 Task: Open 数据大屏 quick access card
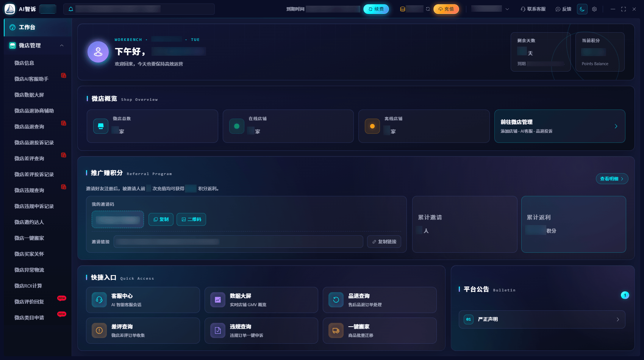[x=261, y=300]
